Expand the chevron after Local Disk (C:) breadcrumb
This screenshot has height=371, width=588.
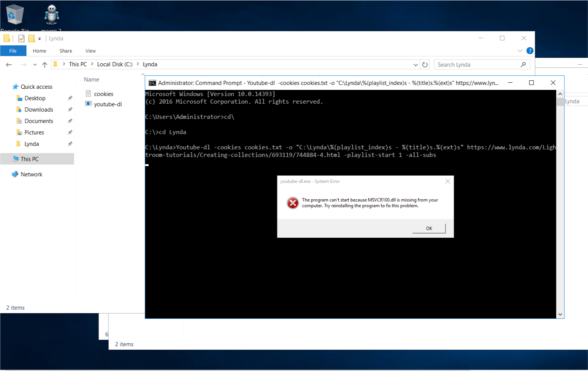[x=138, y=64]
